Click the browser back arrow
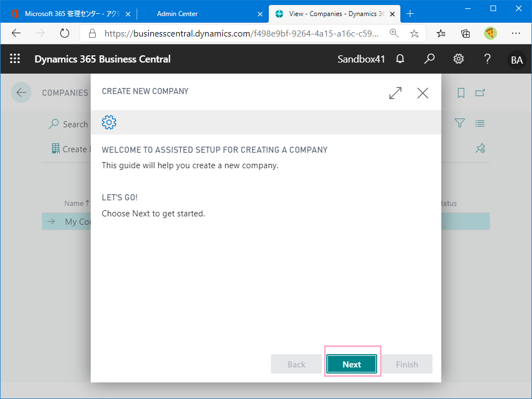Screen dimensions: 532x399 [16, 33]
